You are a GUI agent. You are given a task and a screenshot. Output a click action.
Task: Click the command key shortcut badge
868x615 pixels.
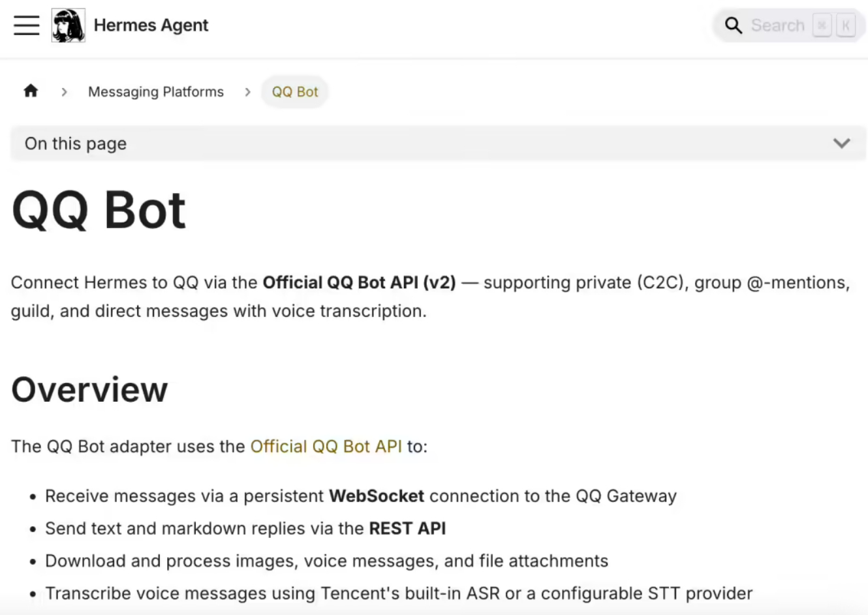click(x=822, y=25)
